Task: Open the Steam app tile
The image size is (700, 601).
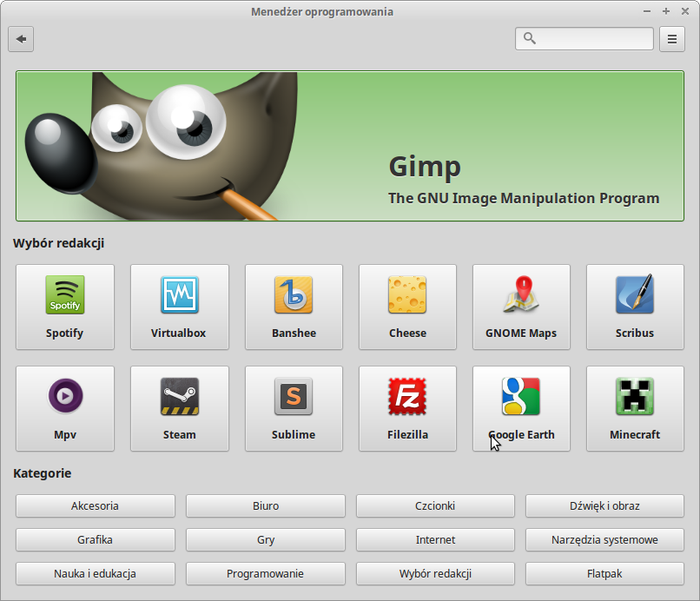Action: pyautogui.click(x=180, y=408)
